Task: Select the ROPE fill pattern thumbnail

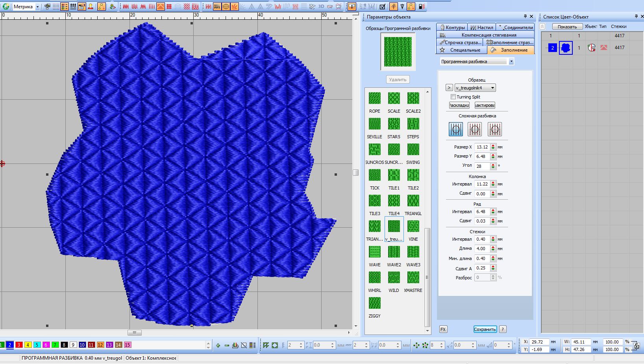Action: click(374, 98)
